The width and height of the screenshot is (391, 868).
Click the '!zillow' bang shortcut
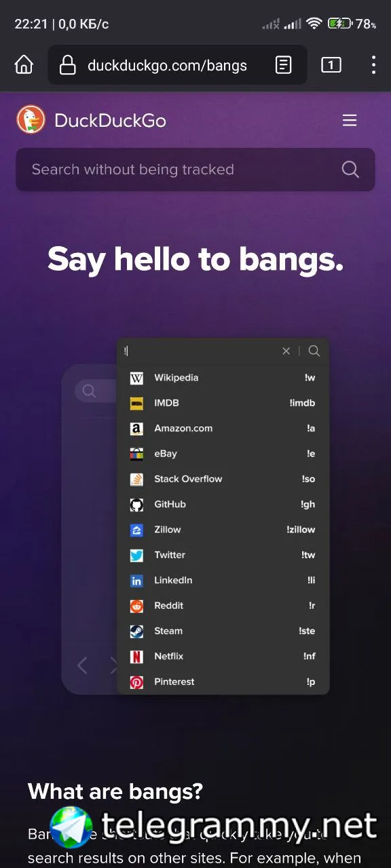coord(301,530)
